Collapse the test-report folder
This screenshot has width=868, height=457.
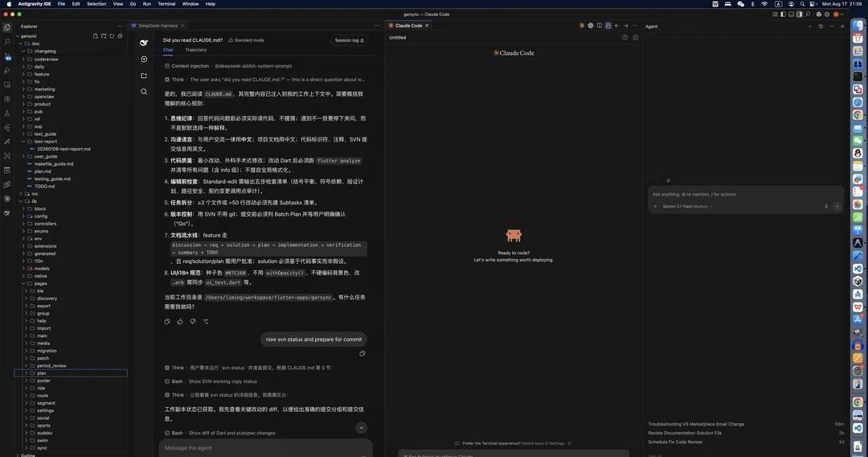[x=45, y=142]
